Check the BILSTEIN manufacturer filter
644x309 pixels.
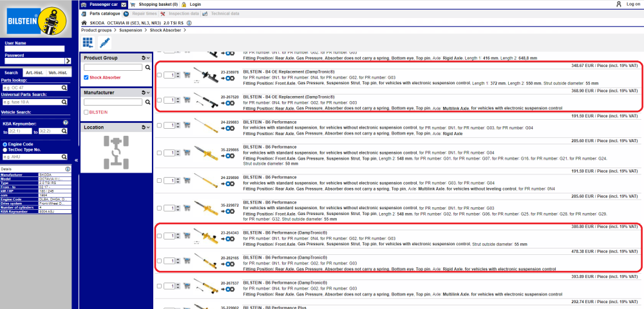click(86, 112)
